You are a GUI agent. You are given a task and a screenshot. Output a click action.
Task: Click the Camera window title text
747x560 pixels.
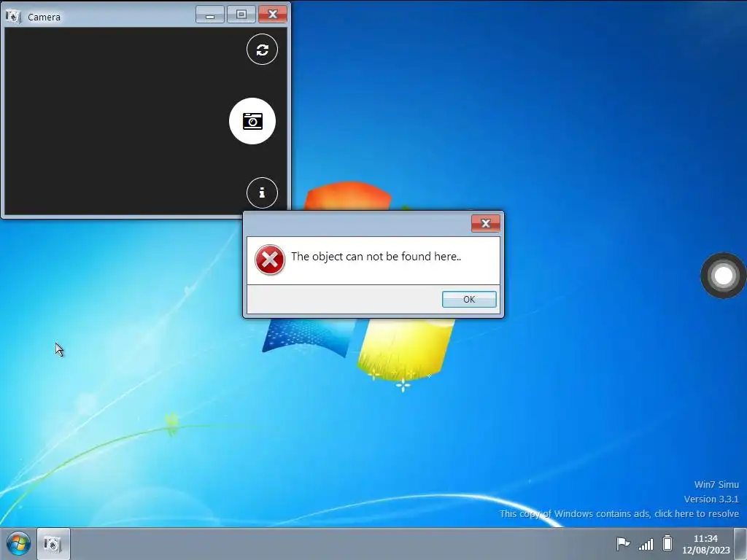tap(44, 17)
